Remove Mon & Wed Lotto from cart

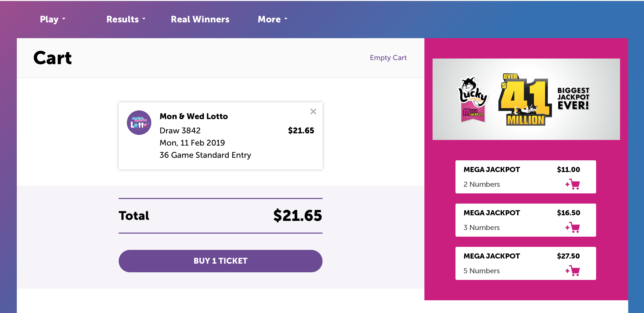point(313,111)
